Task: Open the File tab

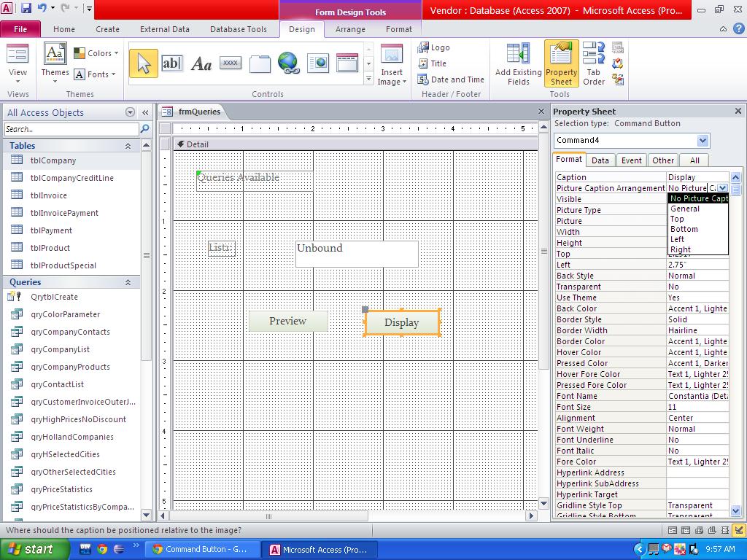Action: pyautogui.click(x=20, y=29)
